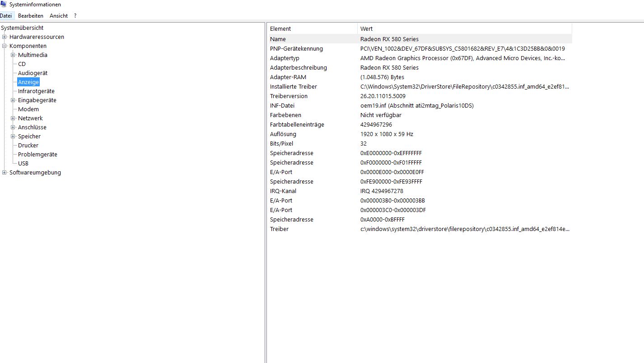Click the value 0x000003C0-0x000003DF

coord(393,210)
